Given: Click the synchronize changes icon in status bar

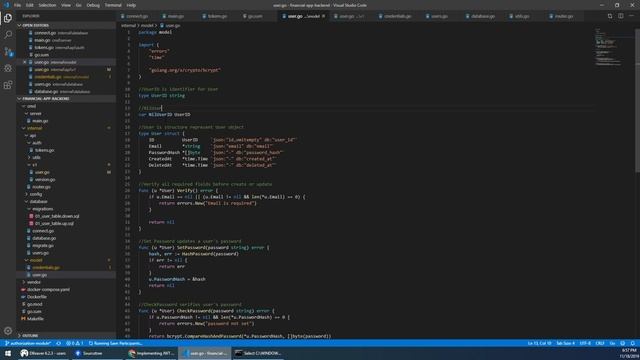Looking at the screenshot, I should 59,343.
